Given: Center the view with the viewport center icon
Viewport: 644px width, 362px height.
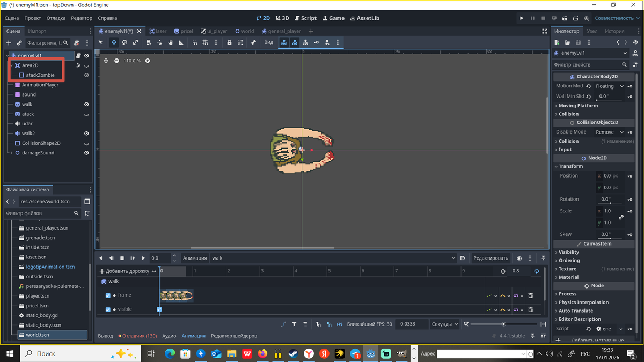Looking at the screenshot, I should click(106, 61).
